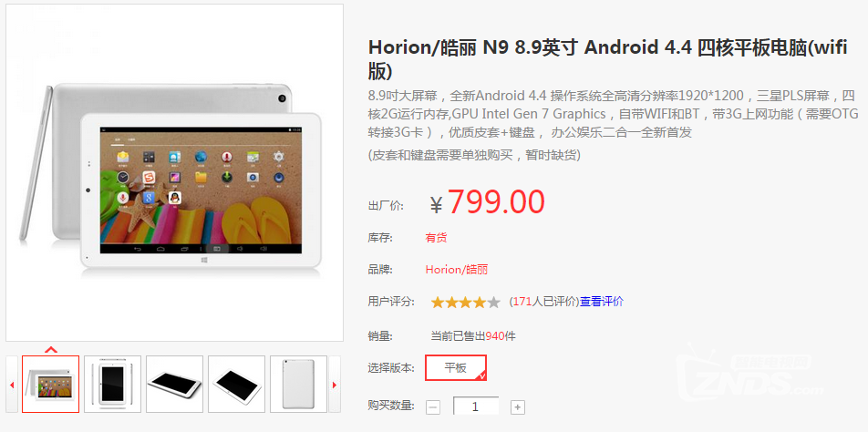Select first thumbnail showing tablet front and back
Screen dimensions: 868x432
coord(51,384)
